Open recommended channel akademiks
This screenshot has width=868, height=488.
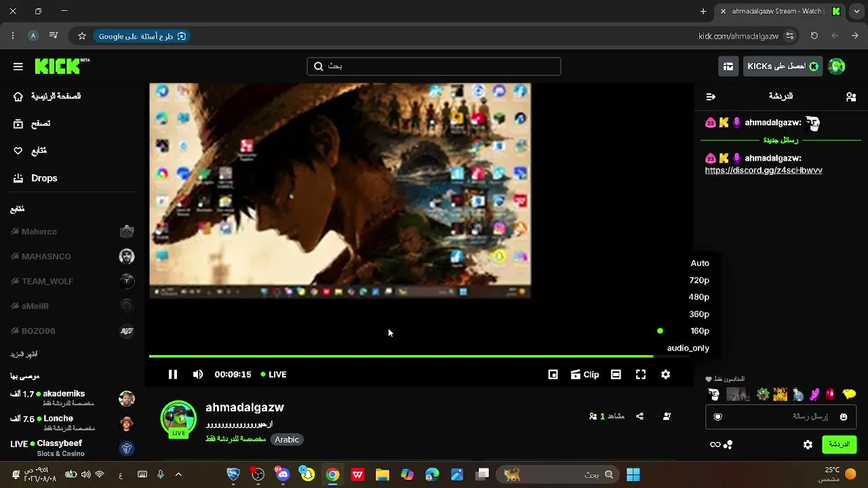point(72,398)
